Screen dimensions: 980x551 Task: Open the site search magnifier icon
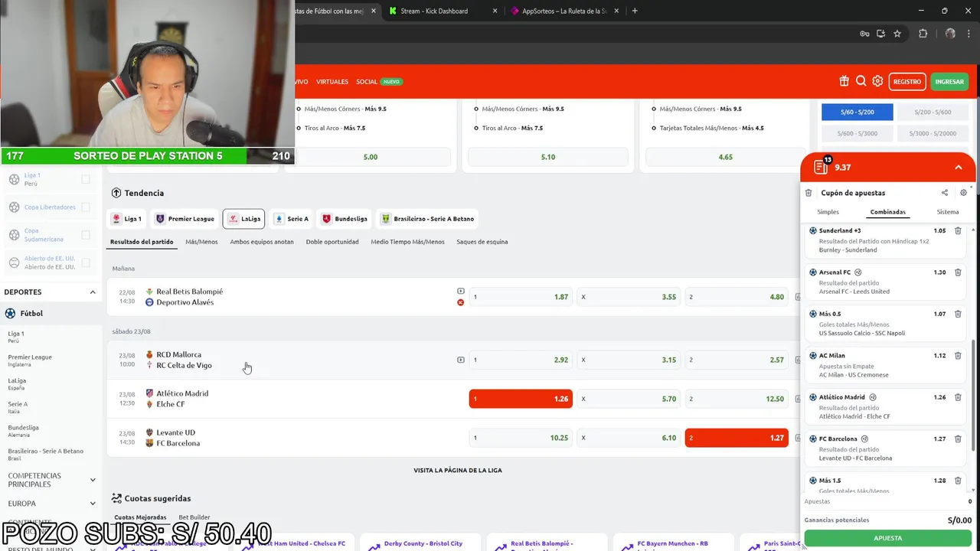coord(861,81)
